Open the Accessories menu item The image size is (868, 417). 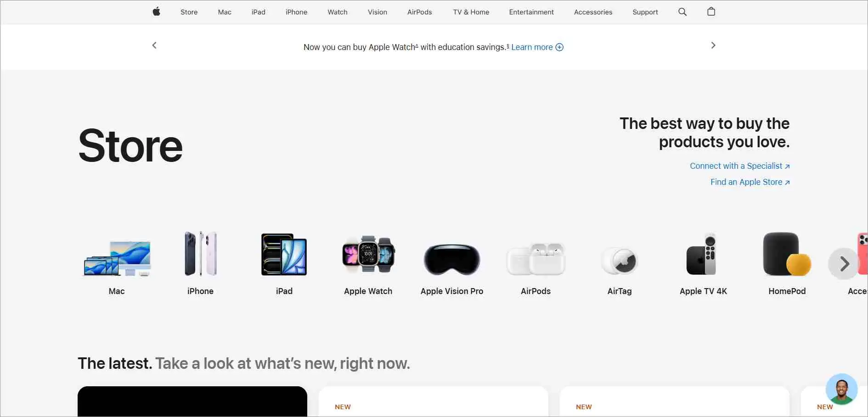[593, 12]
